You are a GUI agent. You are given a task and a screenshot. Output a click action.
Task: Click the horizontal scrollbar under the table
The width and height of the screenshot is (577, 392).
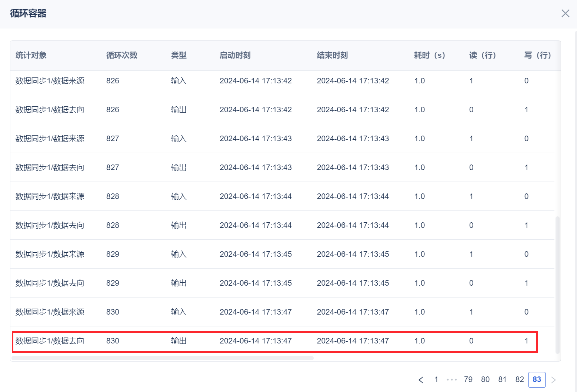(163, 358)
